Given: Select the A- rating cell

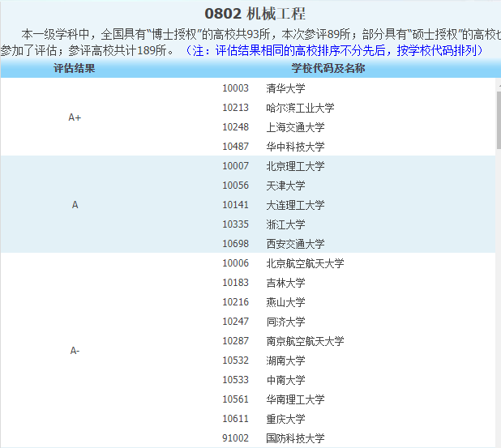Looking at the screenshot, I should [x=75, y=351].
